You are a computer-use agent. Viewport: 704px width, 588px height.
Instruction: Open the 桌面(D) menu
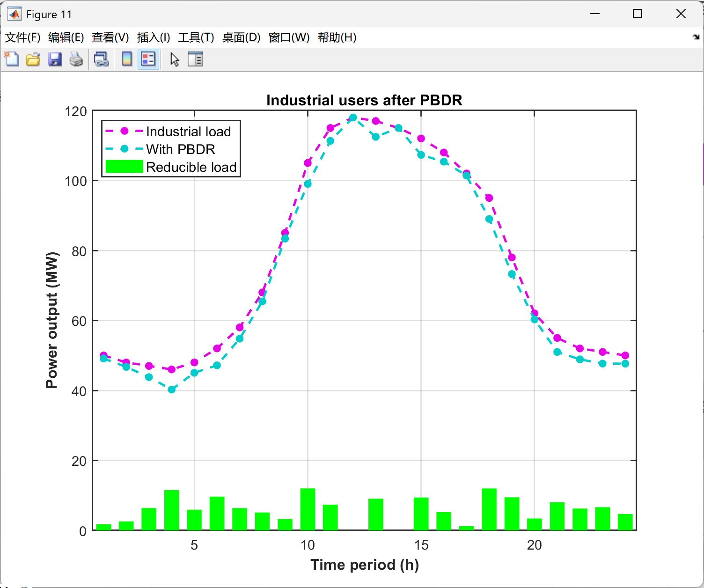click(241, 37)
